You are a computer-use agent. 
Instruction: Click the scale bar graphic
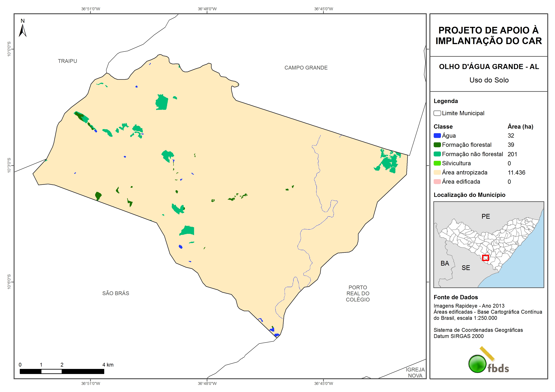pyautogui.click(x=62, y=371)
